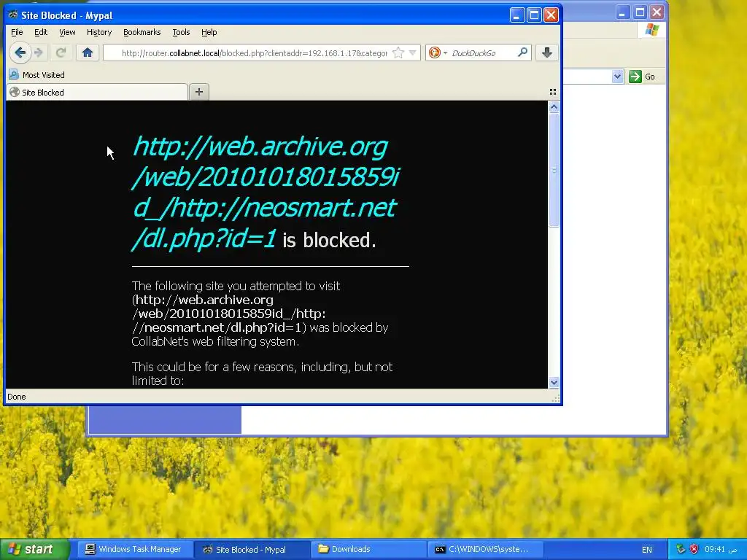Open the Most Visited bookmarks folder
Screen dimensions: 747x560
pos(37,75)
